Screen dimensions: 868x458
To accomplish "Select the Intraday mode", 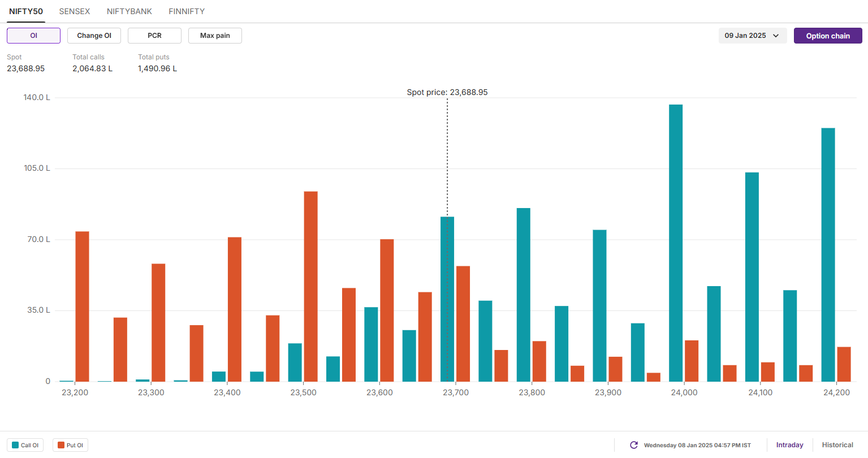I will 789,445.
